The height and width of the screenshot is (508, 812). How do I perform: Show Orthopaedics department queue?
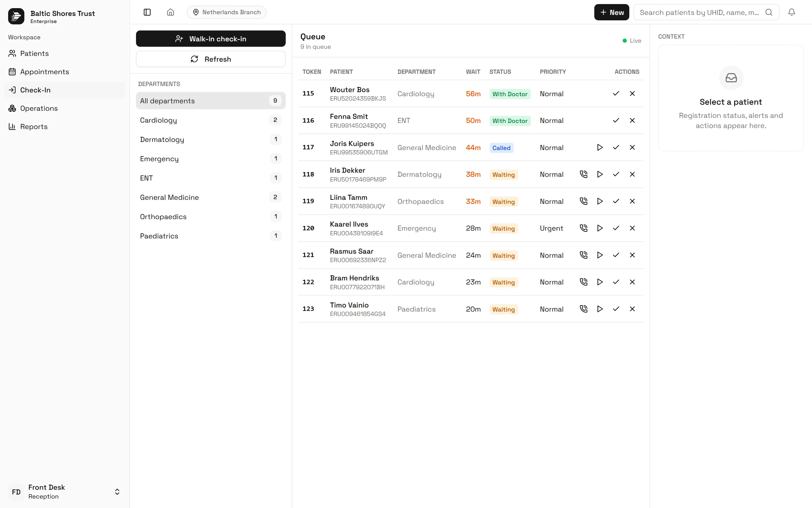[x=211, y=216]
